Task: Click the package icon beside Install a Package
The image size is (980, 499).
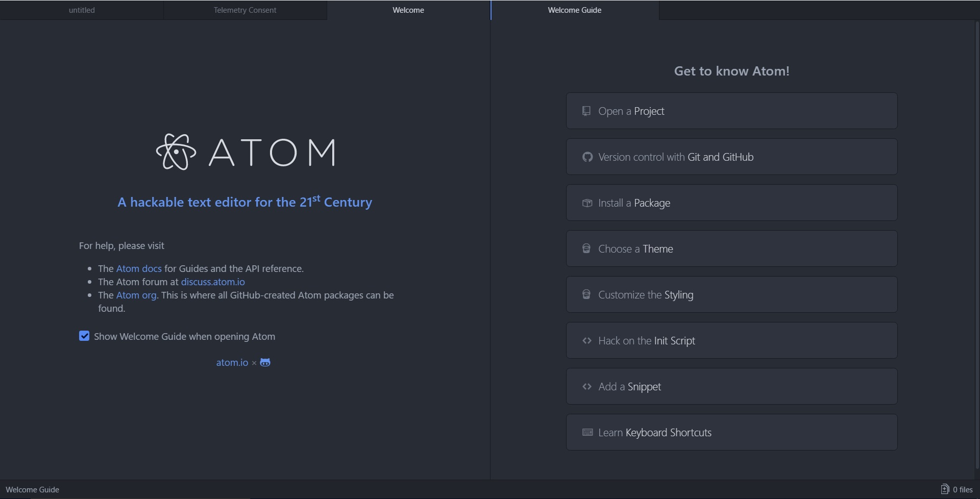Action: [587, 203]
